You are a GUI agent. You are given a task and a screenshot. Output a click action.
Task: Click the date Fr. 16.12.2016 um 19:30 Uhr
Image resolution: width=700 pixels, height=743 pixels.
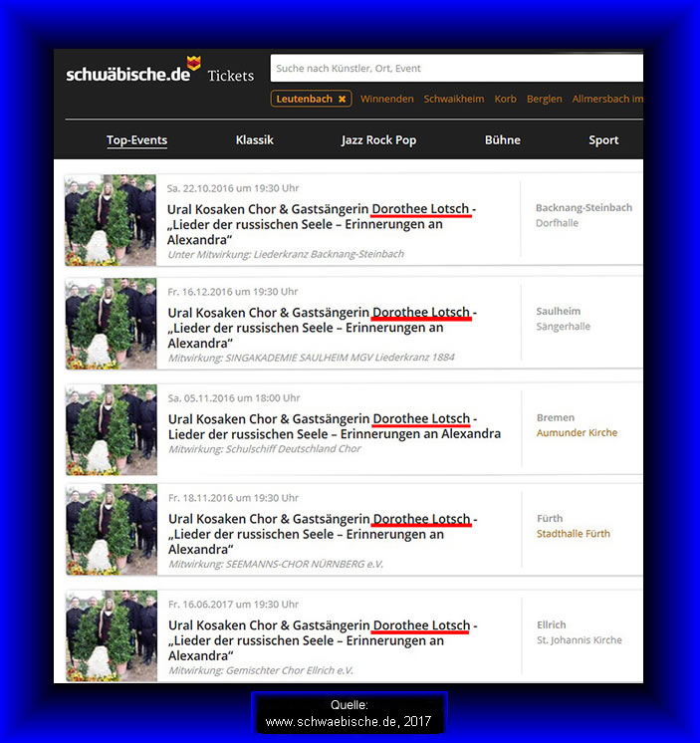click(233, 292)
